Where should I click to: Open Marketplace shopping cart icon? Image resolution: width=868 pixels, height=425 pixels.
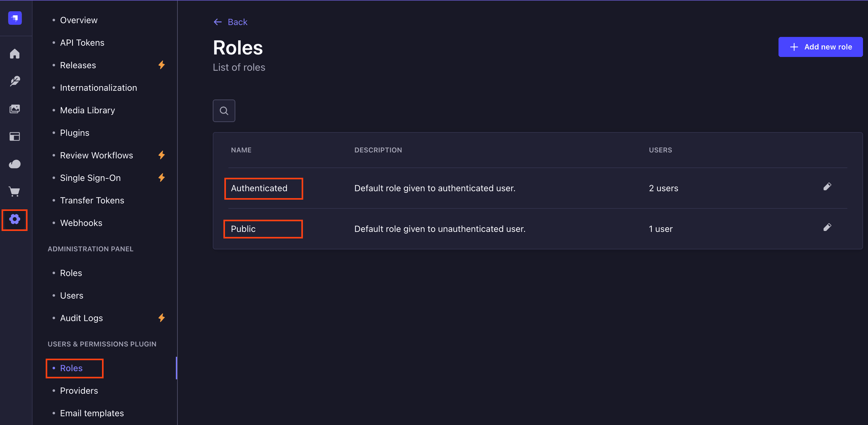[15, 192]
